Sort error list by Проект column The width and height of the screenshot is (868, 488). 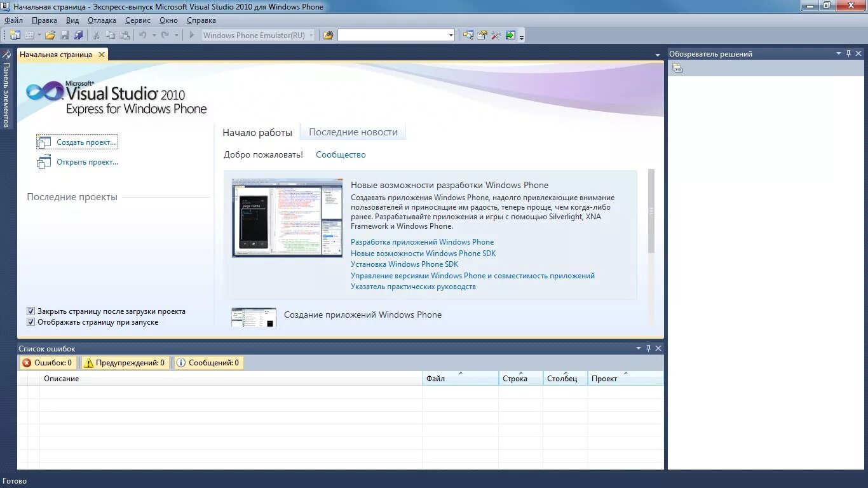pyautogui.click(x=625, y=379)
